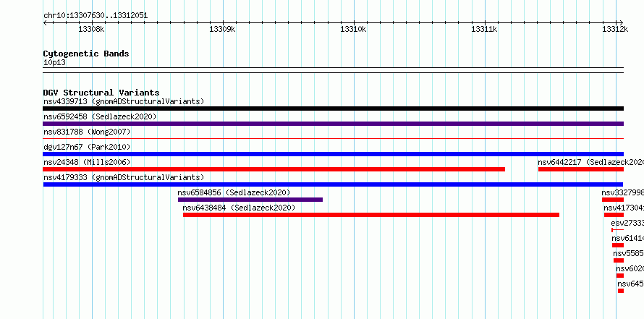Click the red bar under nsv5585
The width and height of the screenshot is (644, 319).
tap(619, 260)
